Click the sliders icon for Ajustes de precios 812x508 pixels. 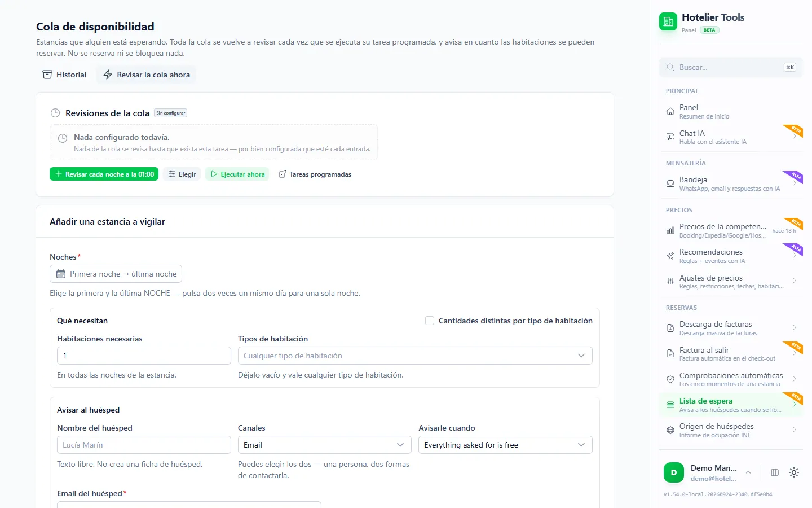click(670, 281)
